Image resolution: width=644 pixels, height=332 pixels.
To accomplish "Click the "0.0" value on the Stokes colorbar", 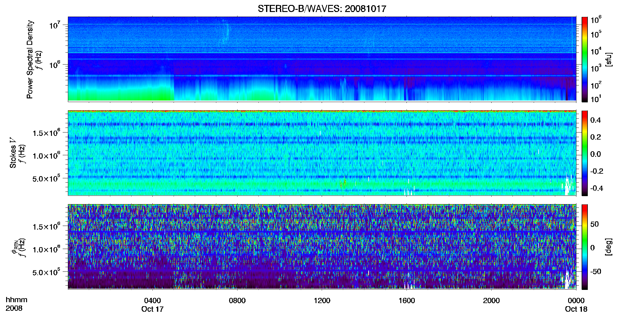I will 595,154.
